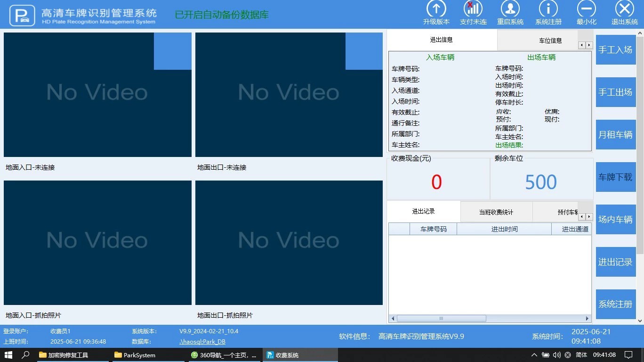Screen dimensions: 644x362
Task: Click 手工出场 button
Action: (x=615, y=92)
